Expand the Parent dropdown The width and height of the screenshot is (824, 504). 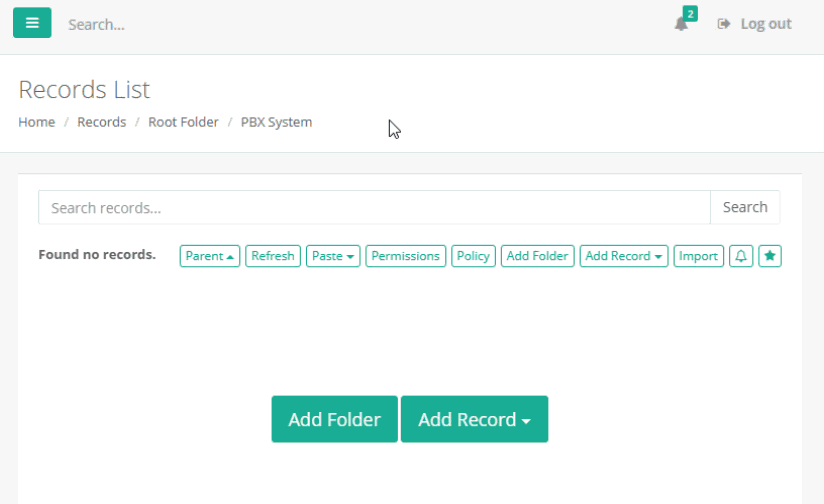coord(210,256)
